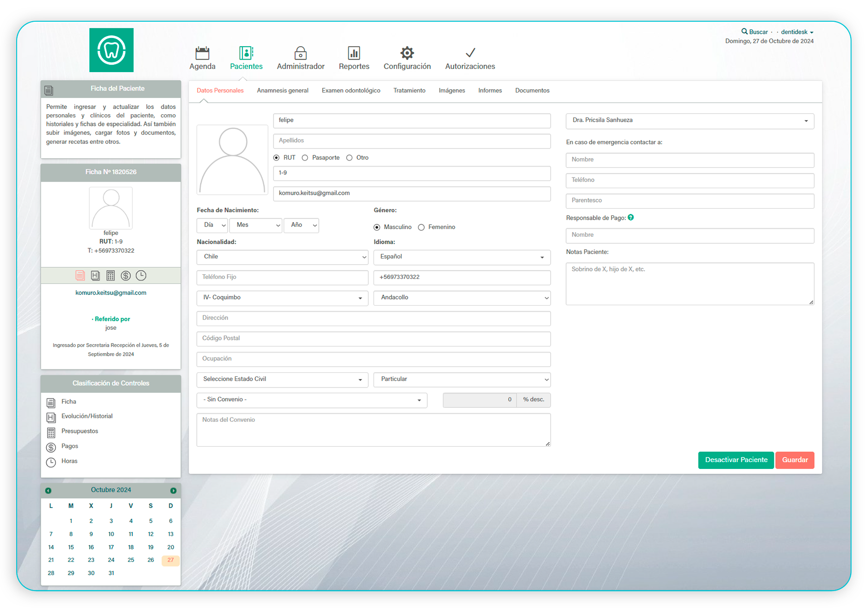Select Femenino gender option
865x616 pixels.
pos(421,227)
